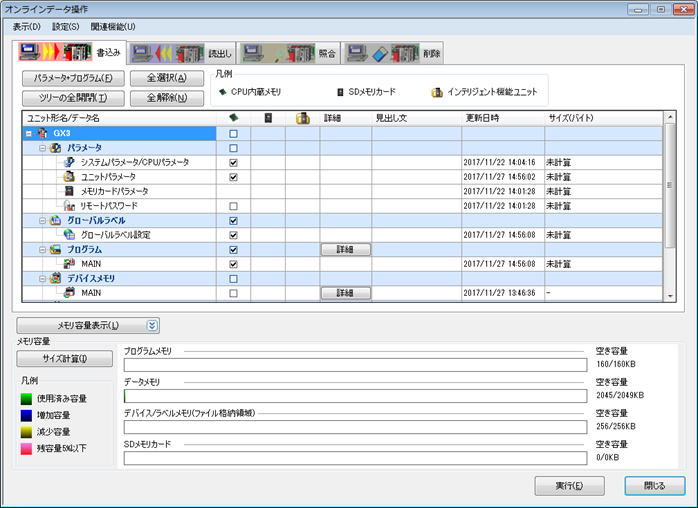The width and height of the screenshot is (698, 508).
Task: Toggle the GX3 row checkbox
Action: (x=233, y=134)
